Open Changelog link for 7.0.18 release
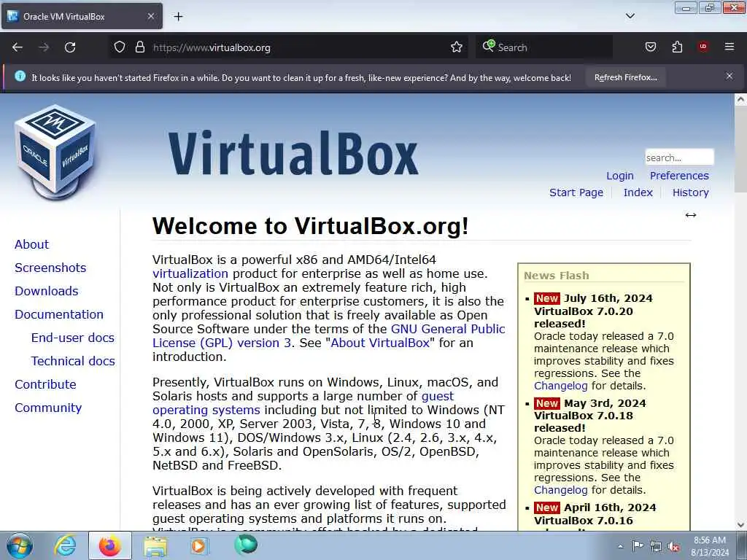This screenshot has width=747, height=560. pos(561,490)
